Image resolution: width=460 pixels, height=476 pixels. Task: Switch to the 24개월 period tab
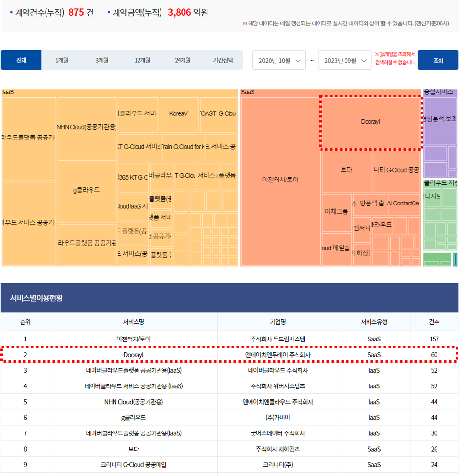[x=183, y=60]
